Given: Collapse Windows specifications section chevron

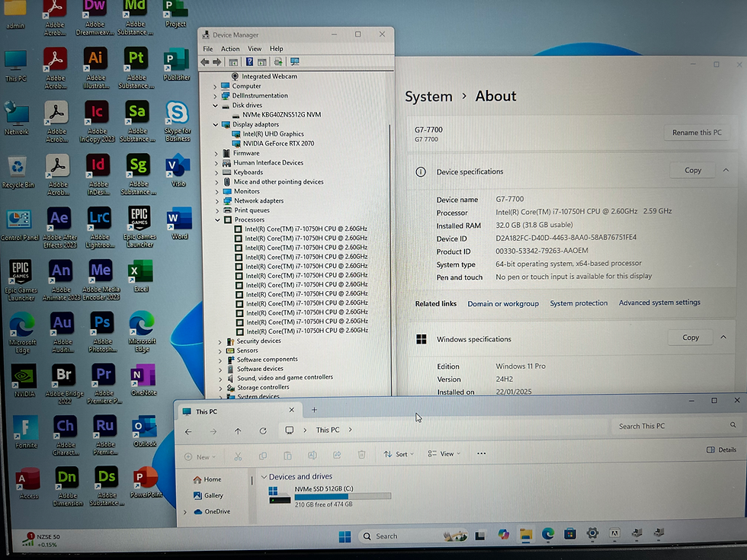Looking at the screenshot, I should pos(723,337).
